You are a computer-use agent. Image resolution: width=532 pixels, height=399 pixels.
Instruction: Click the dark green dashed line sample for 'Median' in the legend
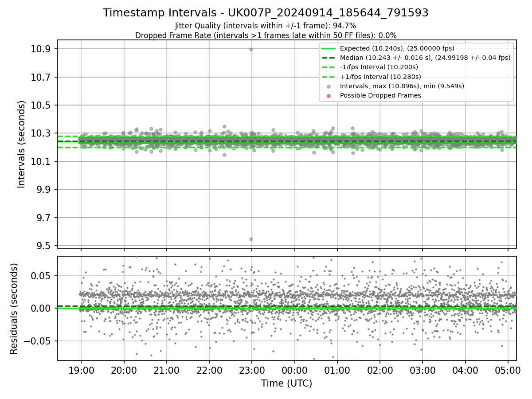328,58
